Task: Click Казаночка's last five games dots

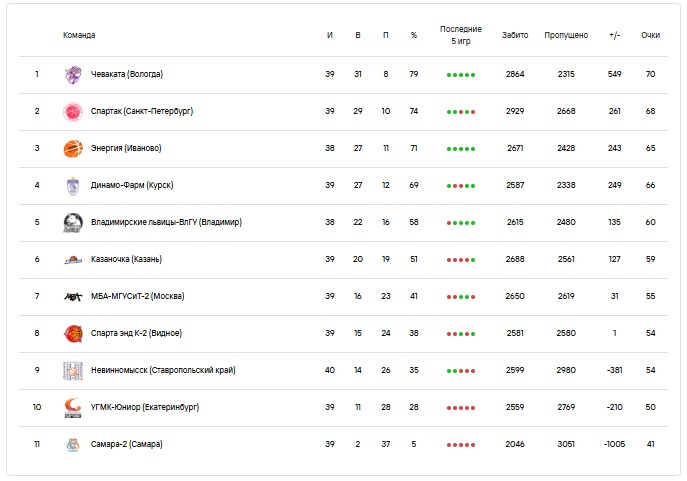Action: click(x=460, y=260)
